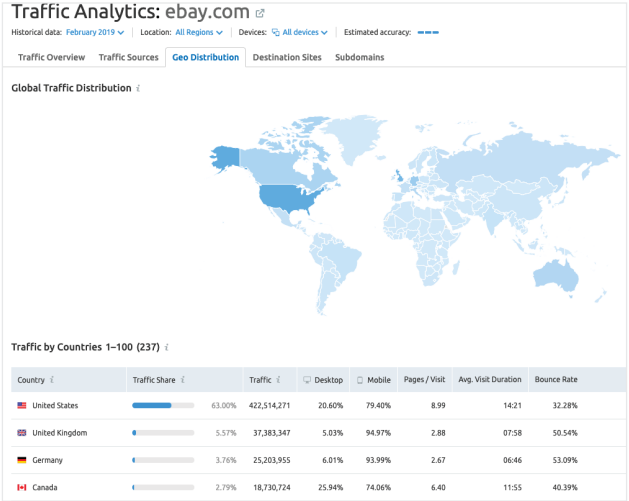The width and height of the screenshot is (629, 501).
Task: Click the Germany flag icon
Action: pyautogui.click(x=22, y=460)
